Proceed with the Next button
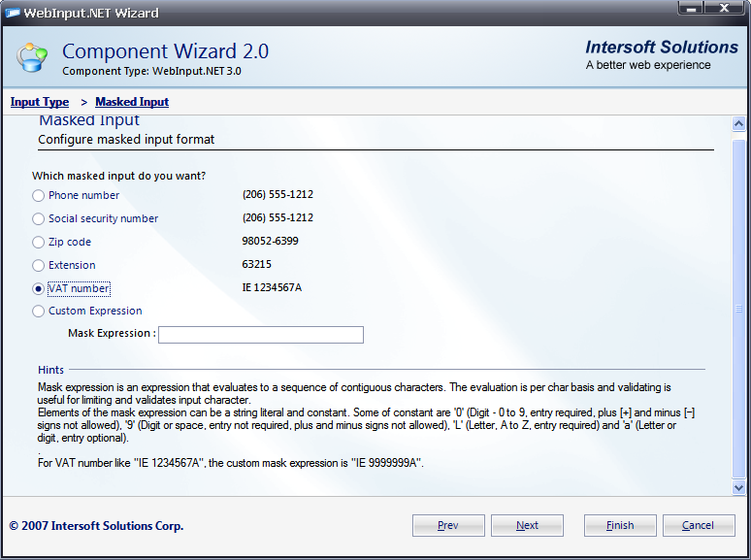751x560 pixels. pyautogui.click(x=527, y=525)
